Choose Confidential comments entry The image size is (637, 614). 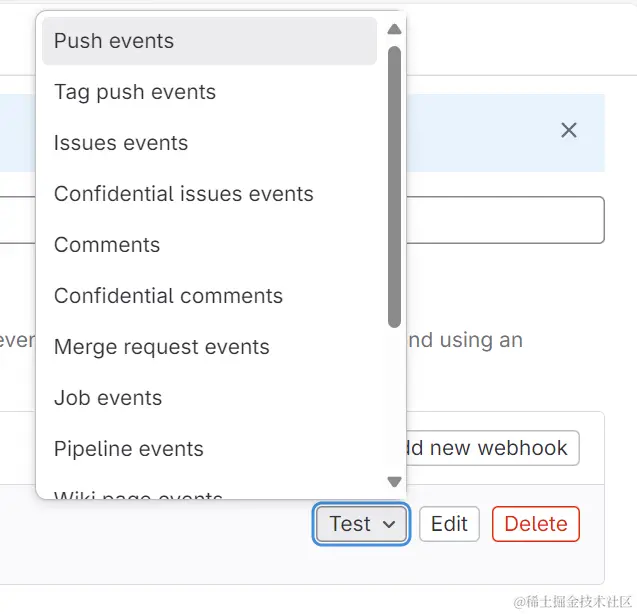click(168, 296)
